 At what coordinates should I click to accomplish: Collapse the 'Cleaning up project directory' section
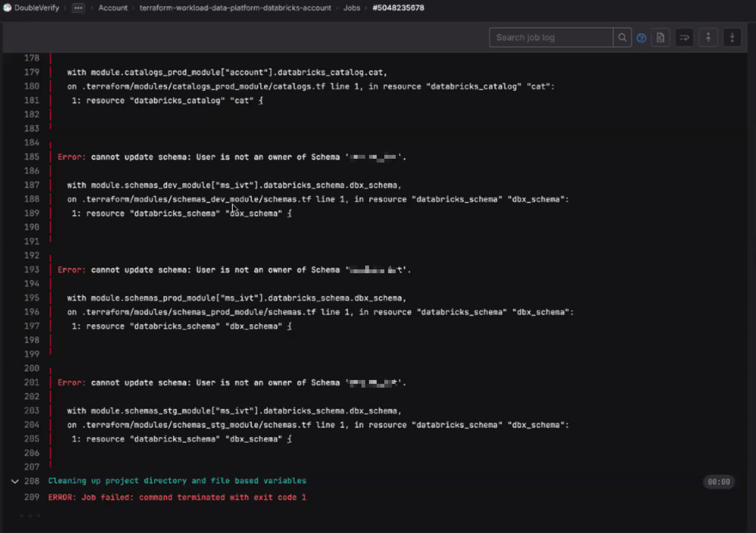click(x=15, y=481)
